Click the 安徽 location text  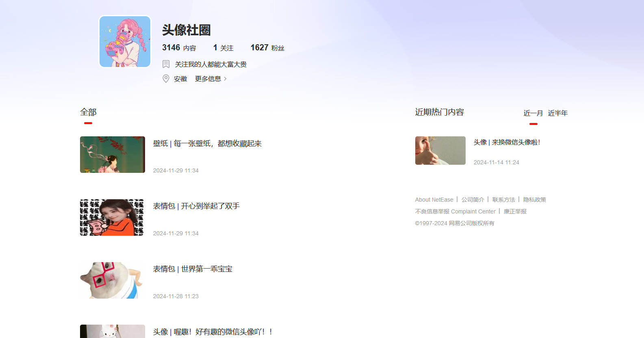pos(180,79)
